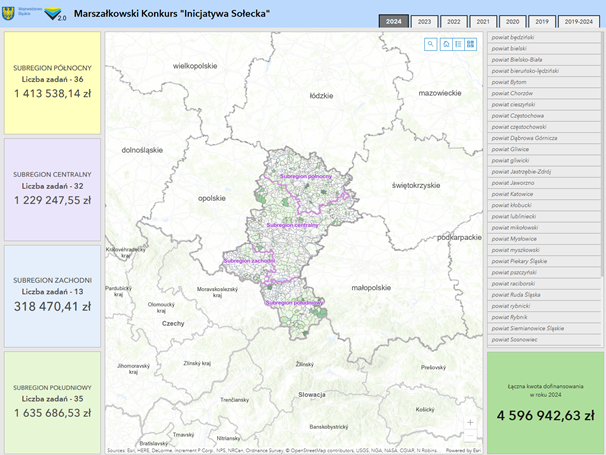Screen dimensions: 606x455
Task: Open the map legend list icon
Action: tap(458, 44)
